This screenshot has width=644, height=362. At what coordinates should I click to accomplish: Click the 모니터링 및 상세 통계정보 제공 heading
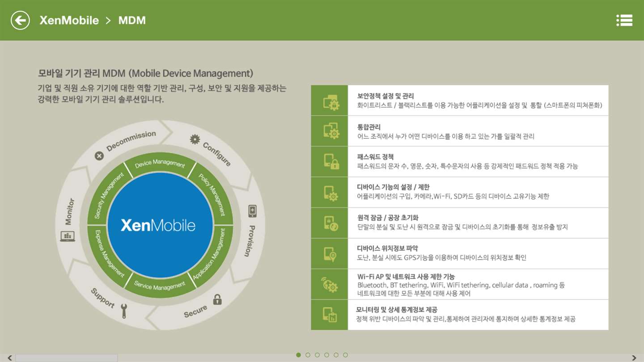397,309
